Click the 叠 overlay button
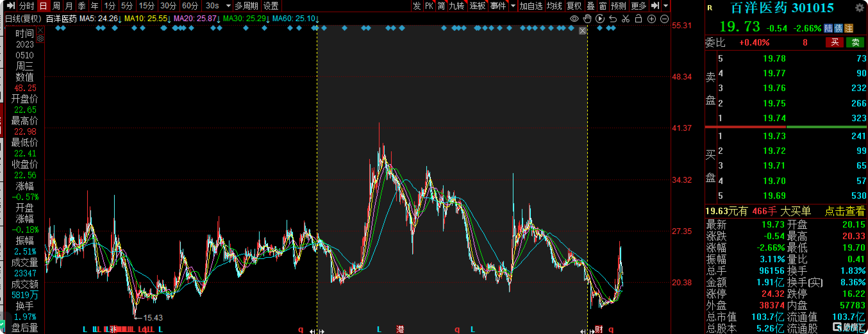Screen dimensions: 868x334 [590, 5]
